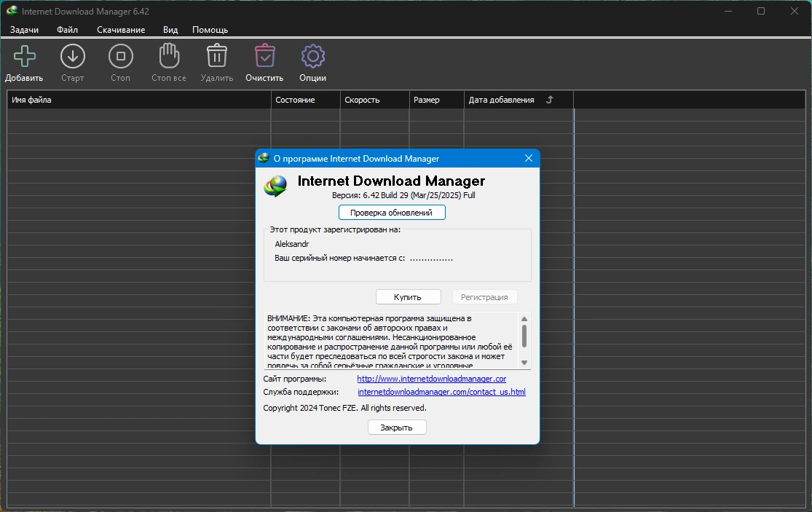Click the Добавить (Add) plus icon
The height and width of the screenshot is (512, 812).
[24, 56]
